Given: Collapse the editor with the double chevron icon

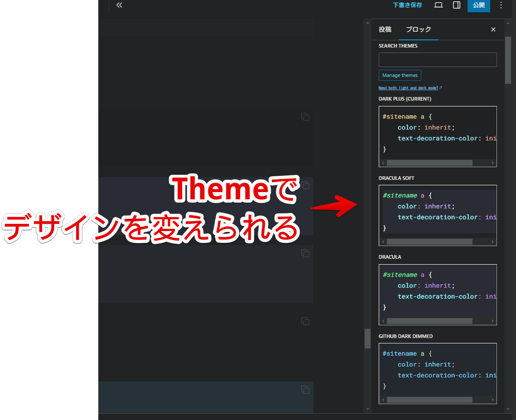Looking at the screenshot, I should click(x=119, y=5).
